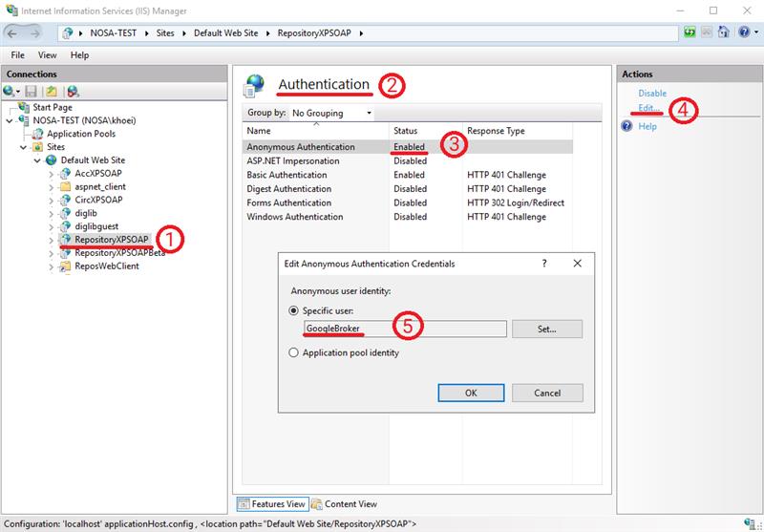764x532 pixels.
Task: Click the green Refresh Page icon
Action: pos(690,32)
